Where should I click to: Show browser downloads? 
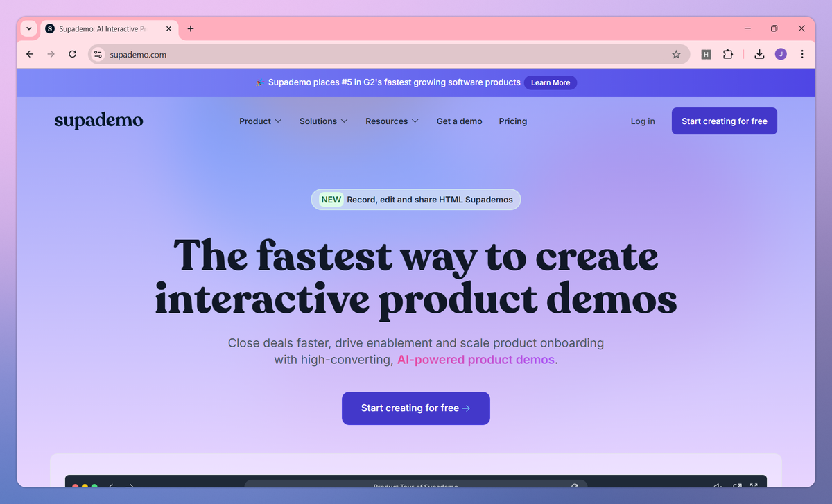click(759, 54)
